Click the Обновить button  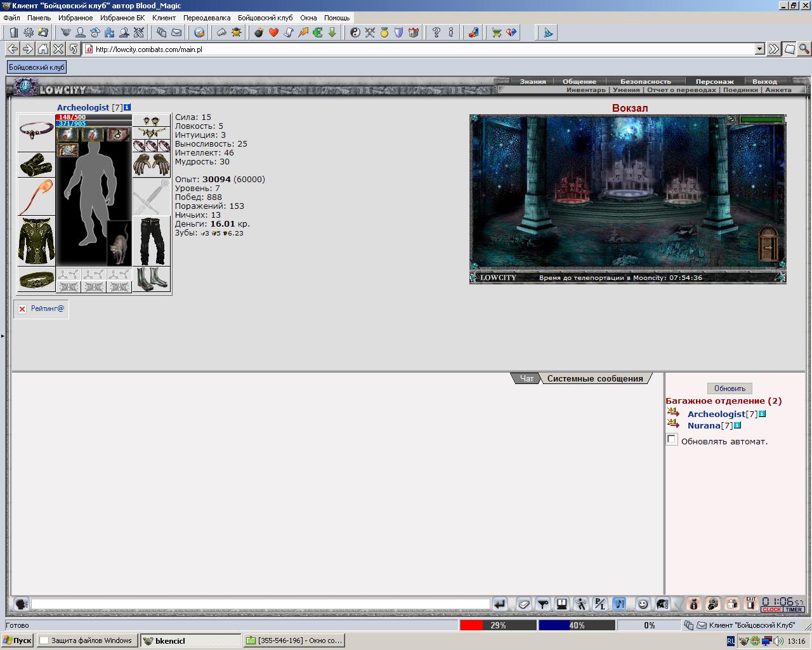pos(730,388)
